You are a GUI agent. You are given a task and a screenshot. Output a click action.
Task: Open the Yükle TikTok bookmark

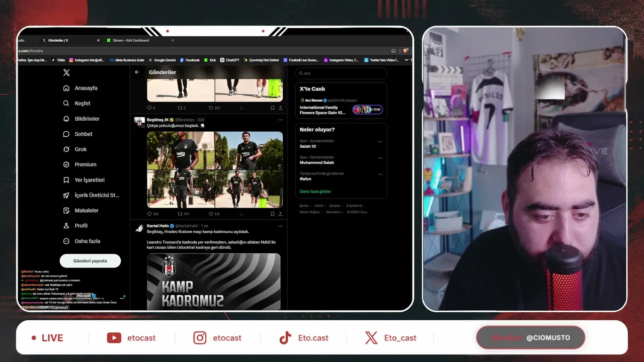click(58, 60)
